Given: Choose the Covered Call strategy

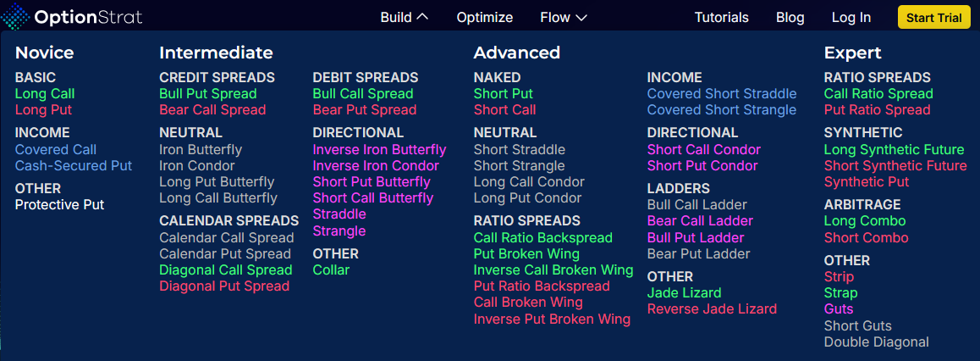Looking at the screenshot, I should [56, 149].
